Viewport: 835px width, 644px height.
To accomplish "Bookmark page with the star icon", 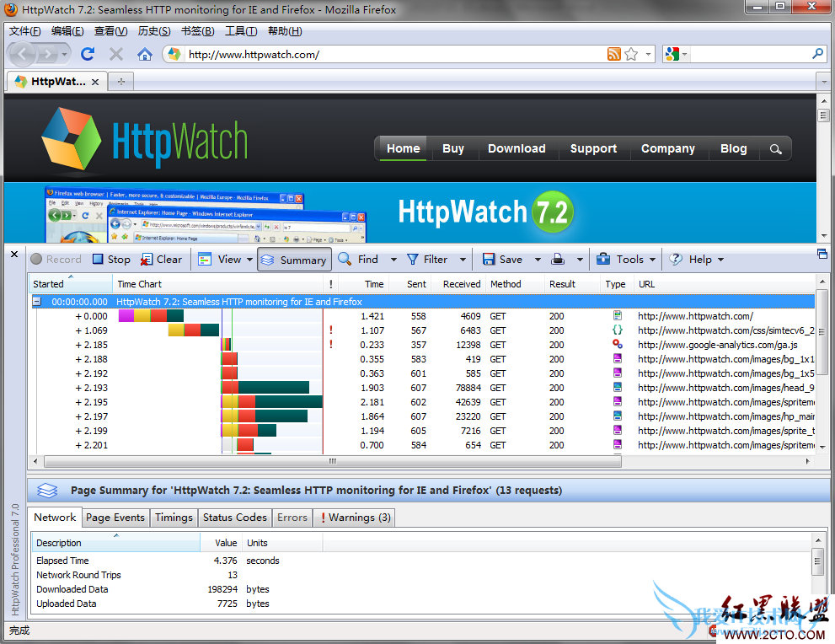I will [631, 54].
